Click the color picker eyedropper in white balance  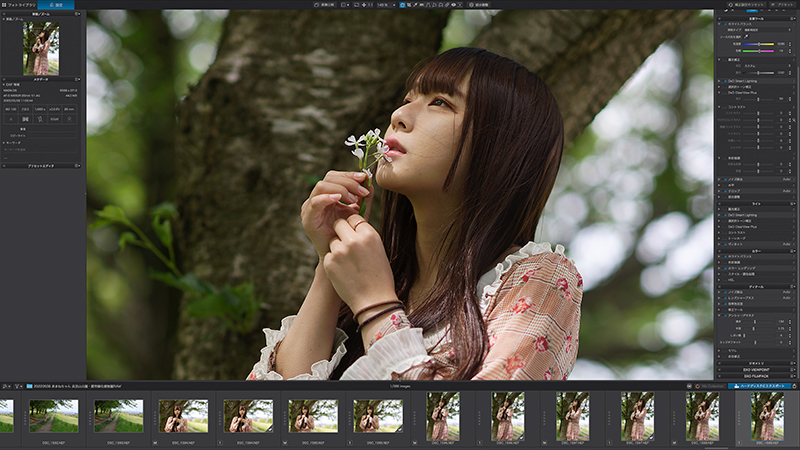(x=746, y=37)
